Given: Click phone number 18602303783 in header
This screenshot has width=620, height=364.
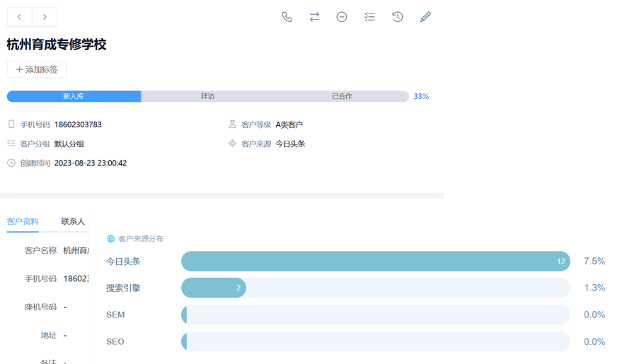Looking at the screenshot, I should click(78, 125).
